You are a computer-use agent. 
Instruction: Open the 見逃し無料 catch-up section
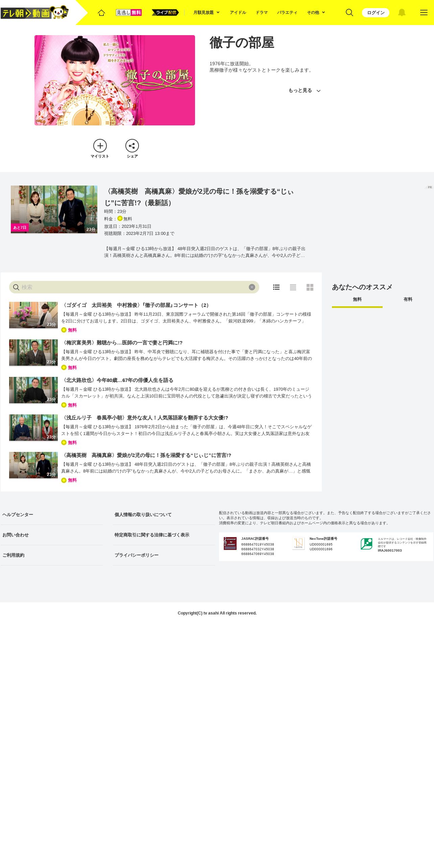(x=129, y=13)
